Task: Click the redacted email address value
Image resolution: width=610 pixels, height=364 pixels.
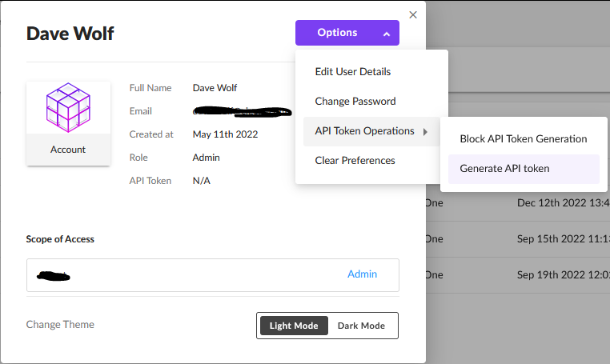Action: point(240,111)
